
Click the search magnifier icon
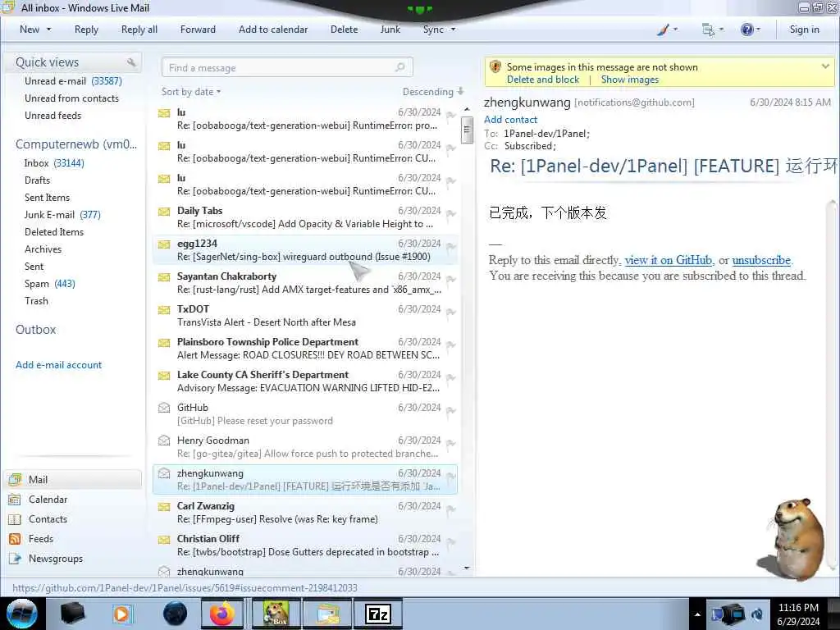400,67
